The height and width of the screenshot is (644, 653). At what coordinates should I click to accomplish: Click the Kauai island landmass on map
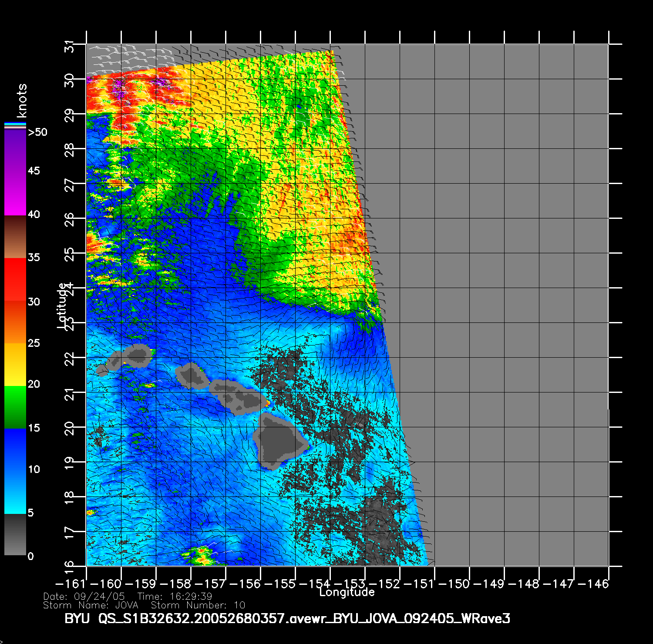[x=138, y=355]
